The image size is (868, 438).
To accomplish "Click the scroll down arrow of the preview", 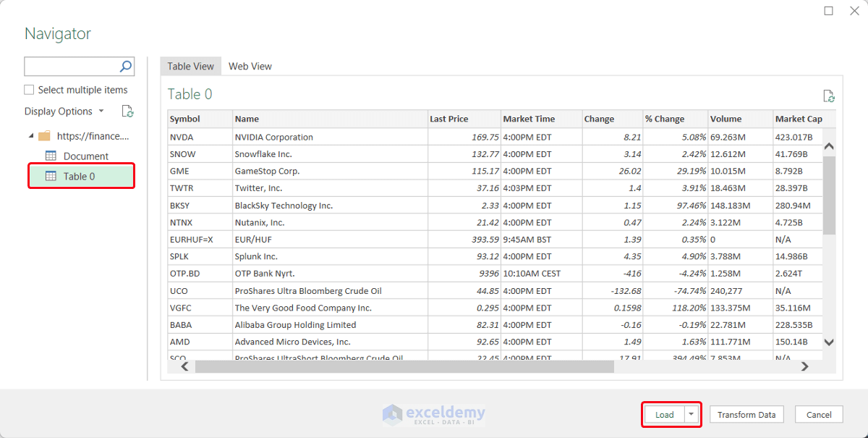I will 830,342.
